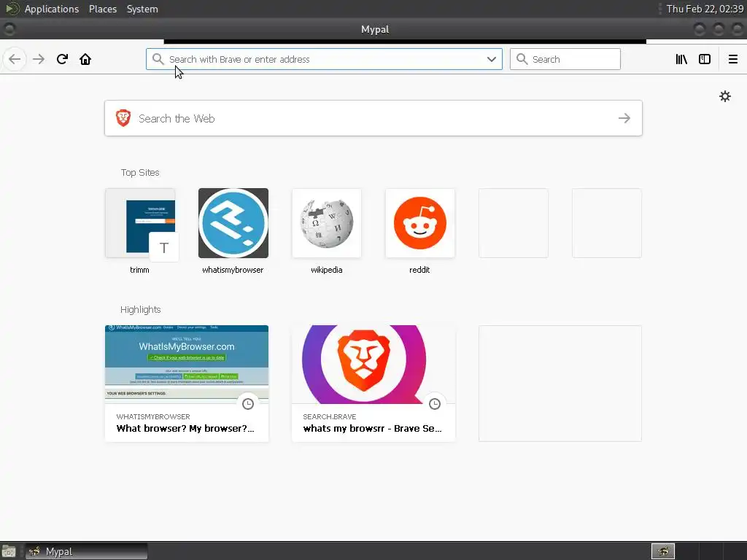Focus the Search with Brave address field

(x=324, y=59)
